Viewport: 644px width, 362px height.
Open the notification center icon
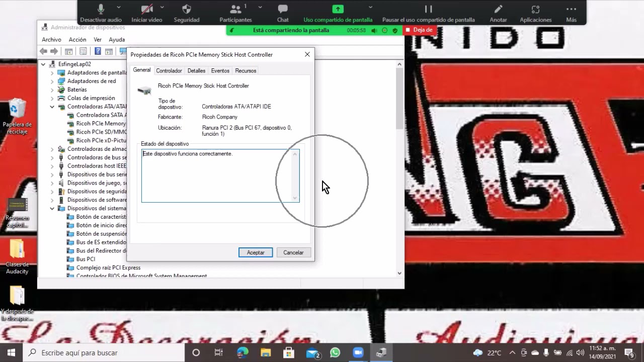click(629, 353)
